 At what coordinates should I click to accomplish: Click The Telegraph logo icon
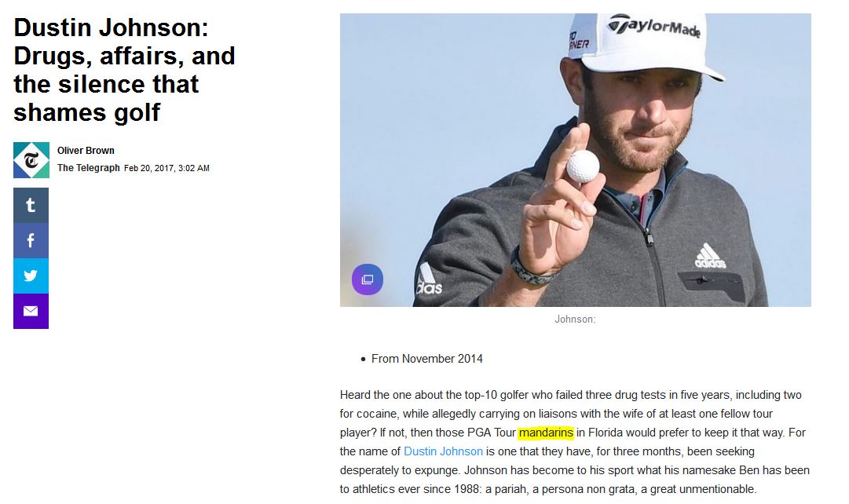(x=31, y=160)
